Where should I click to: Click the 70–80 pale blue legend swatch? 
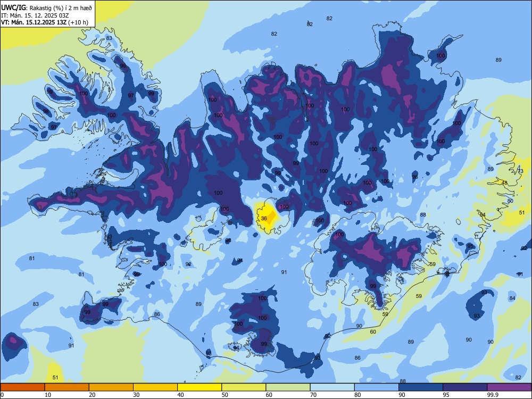point(332,387)
